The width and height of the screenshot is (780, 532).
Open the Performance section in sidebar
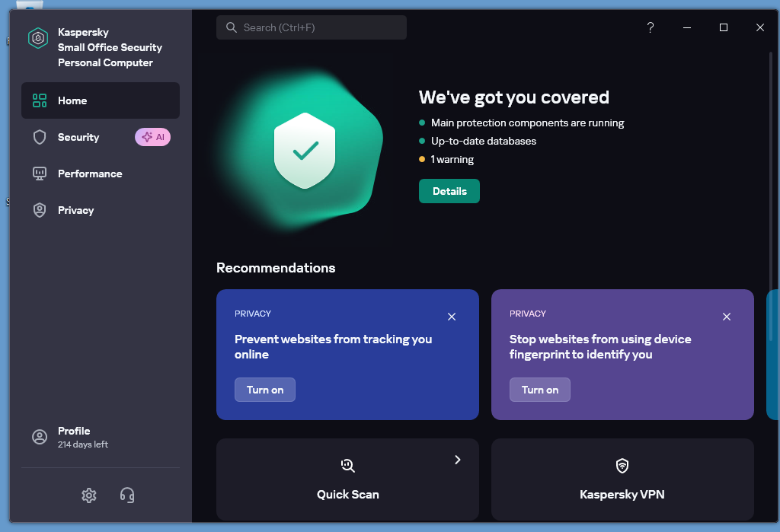[101, 174]
